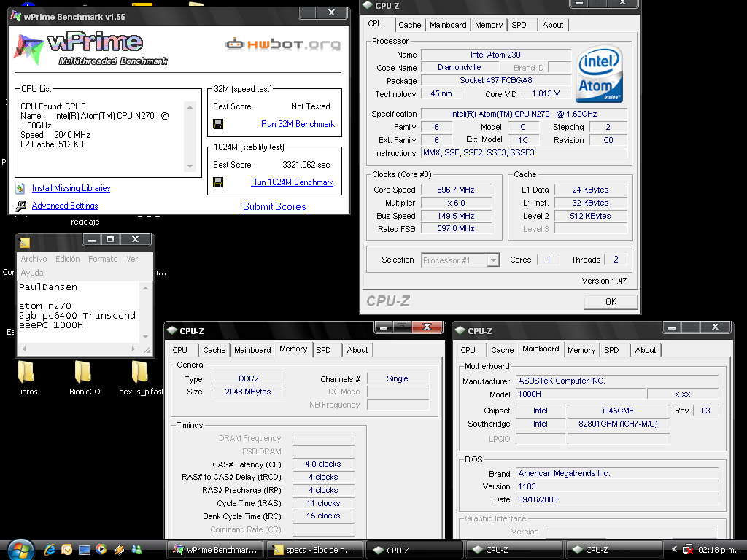Click the CPU List scroll-down arrow in wPrime
This screenshot has width=747, height=560.
[x=190, y=166]
